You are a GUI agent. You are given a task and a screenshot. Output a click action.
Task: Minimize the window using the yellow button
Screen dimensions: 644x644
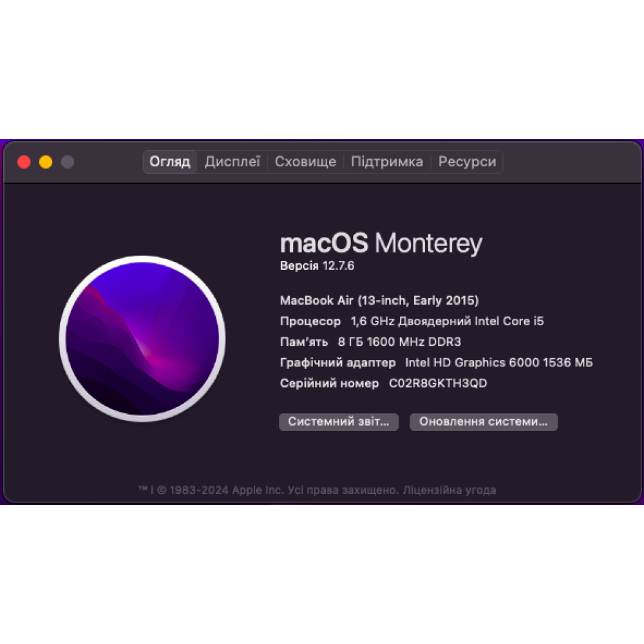point(46,162)
